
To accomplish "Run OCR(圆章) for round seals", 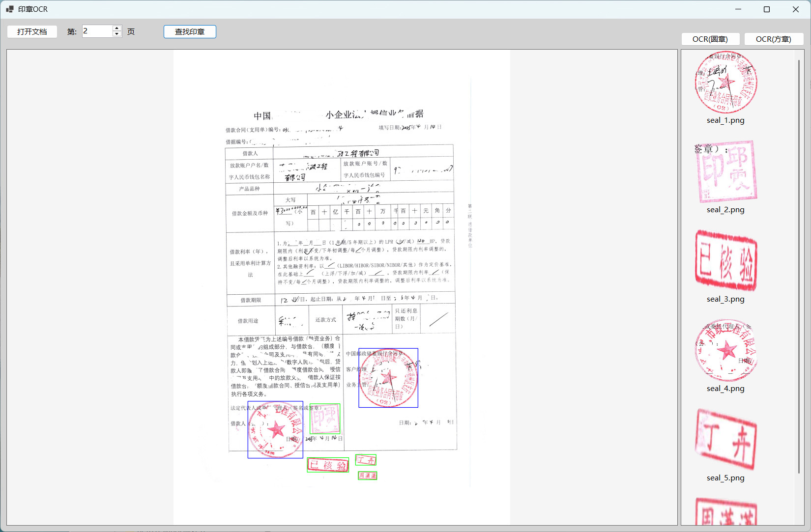I will (x=710, y=39).
